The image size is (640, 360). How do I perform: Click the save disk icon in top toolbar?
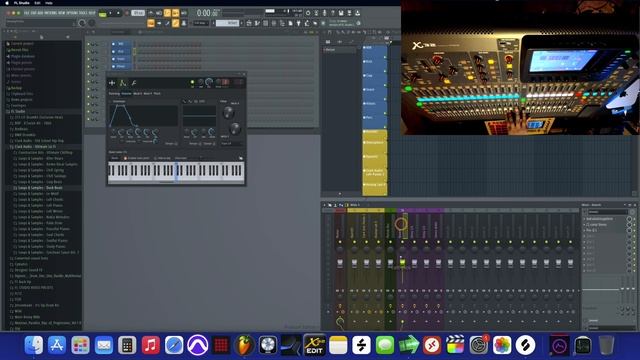point(341,13)
